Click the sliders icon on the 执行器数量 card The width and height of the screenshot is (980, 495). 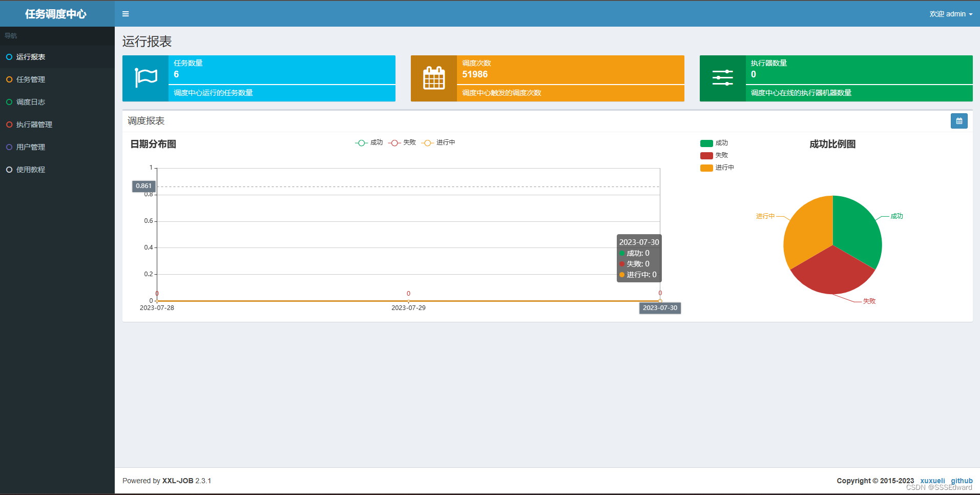(722, 78)
